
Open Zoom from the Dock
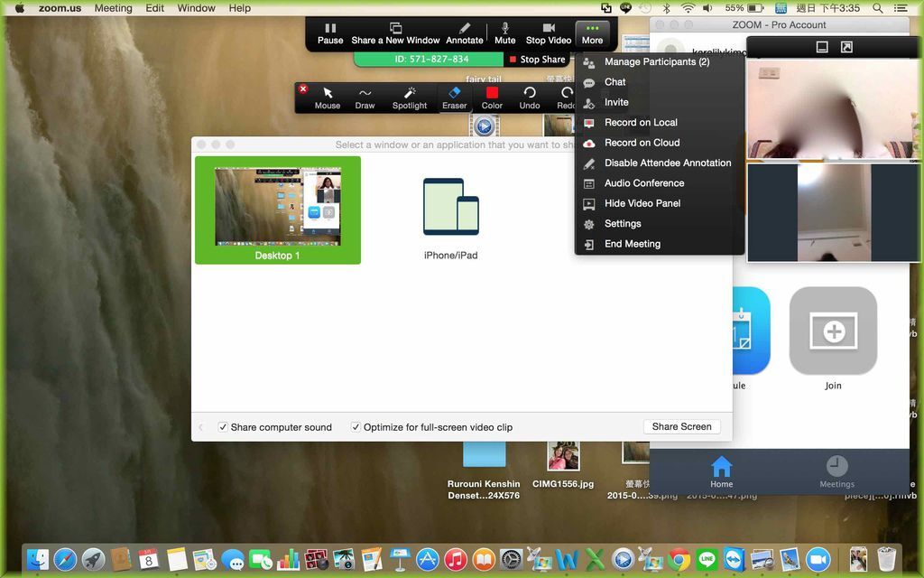pos(818,559)
